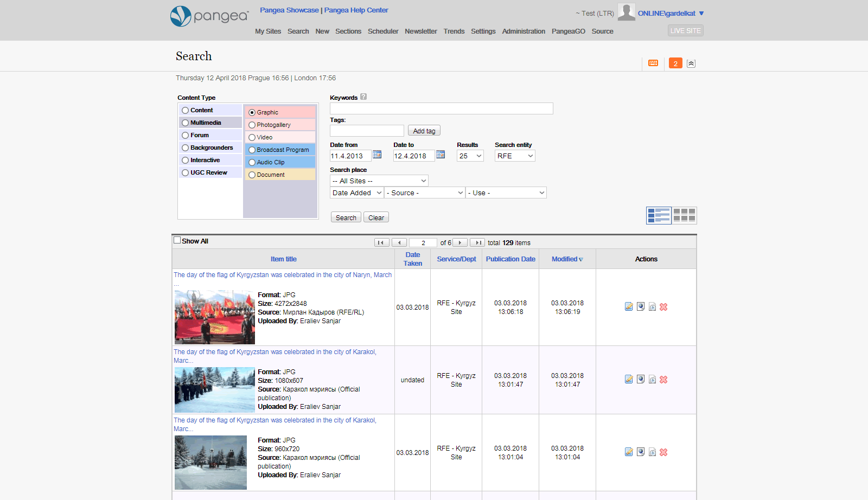Go to the next results page
Viewport: 868px width, 500px height.
(x=460, y=242)
